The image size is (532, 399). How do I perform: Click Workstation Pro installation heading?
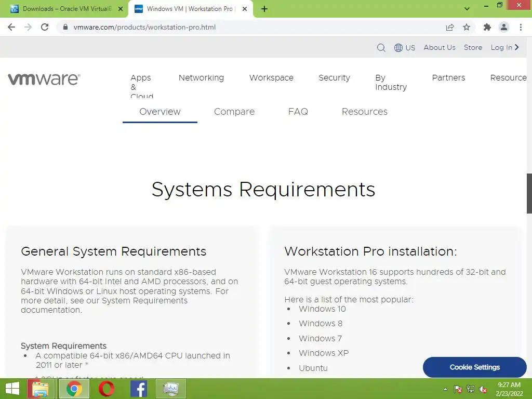(x=370, y=251)
